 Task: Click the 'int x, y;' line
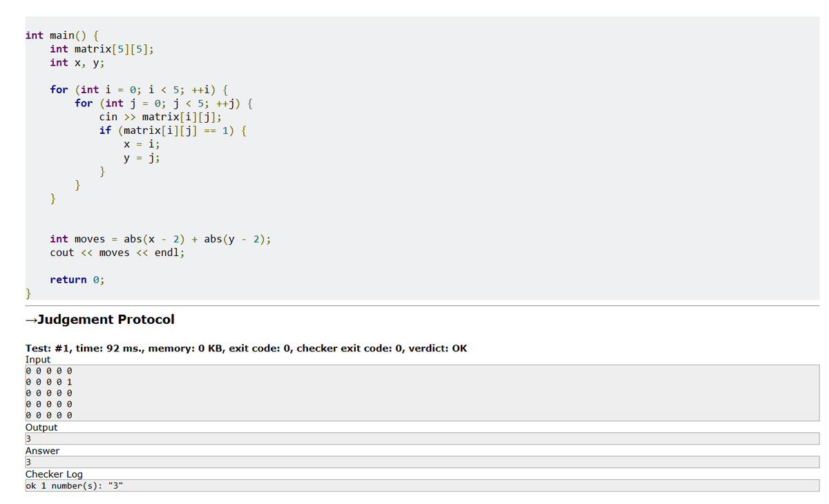point(77,62)
